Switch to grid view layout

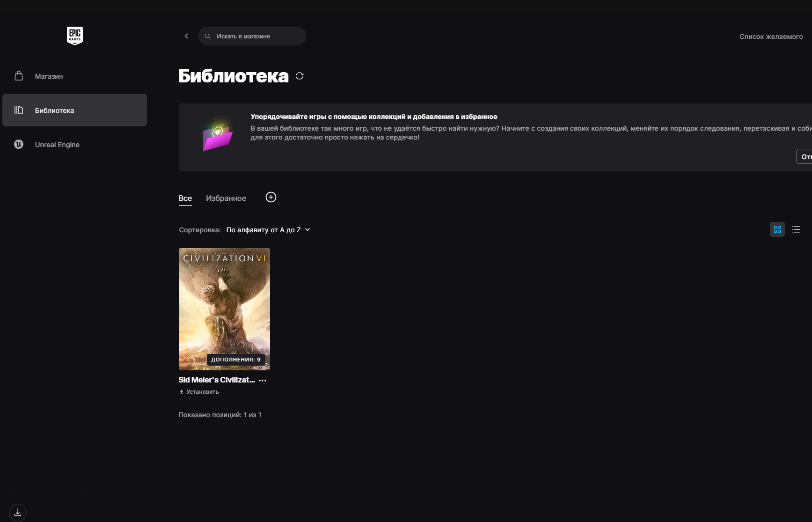point(777,229)
